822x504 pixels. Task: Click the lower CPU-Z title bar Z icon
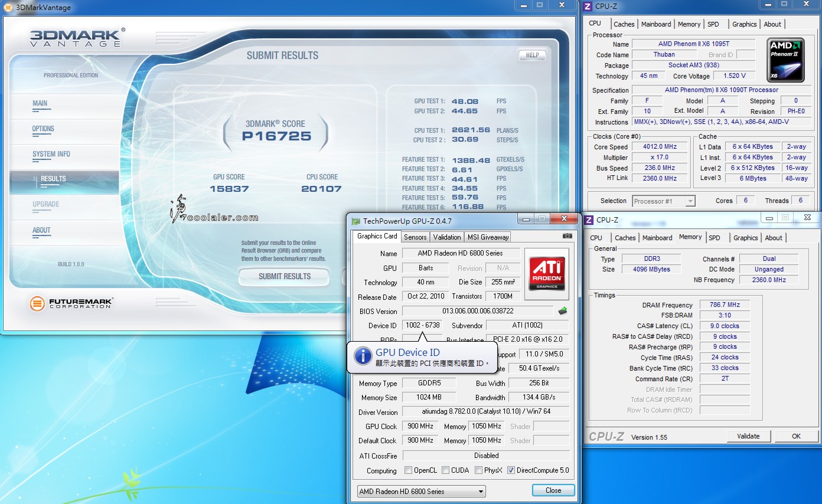click(x=589, y=220)
